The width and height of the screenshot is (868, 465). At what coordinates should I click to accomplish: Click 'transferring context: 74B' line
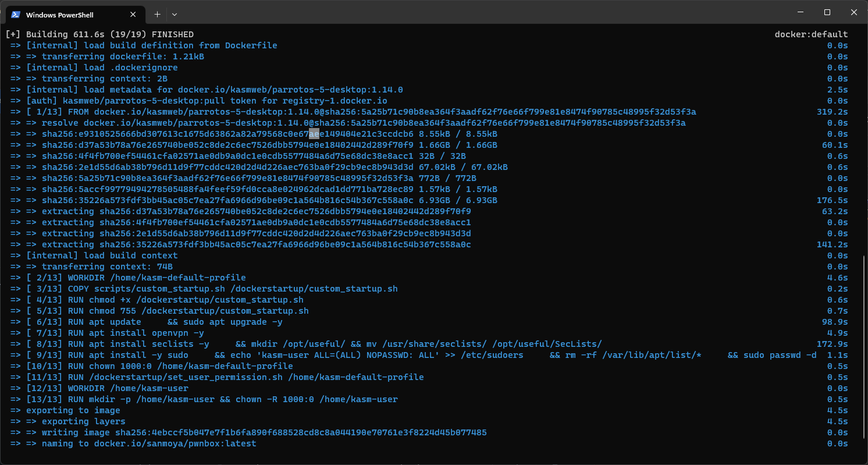point(91,267)
